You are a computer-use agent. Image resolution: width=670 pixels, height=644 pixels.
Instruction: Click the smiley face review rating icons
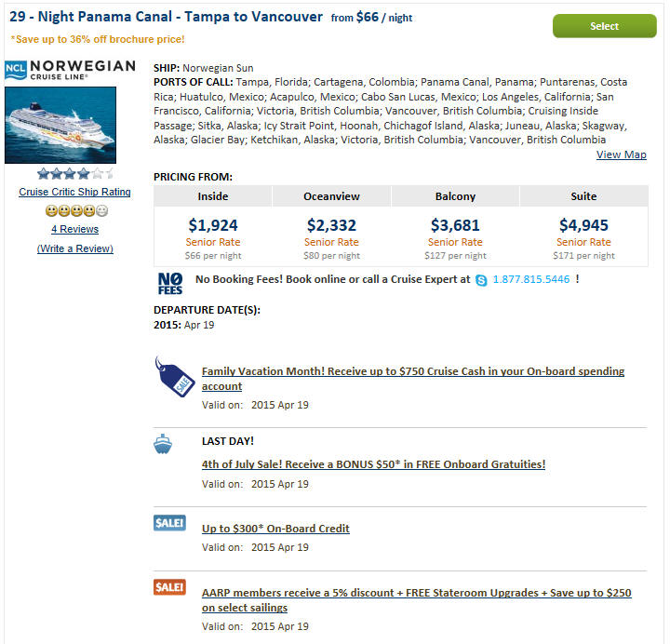(77, 210)
